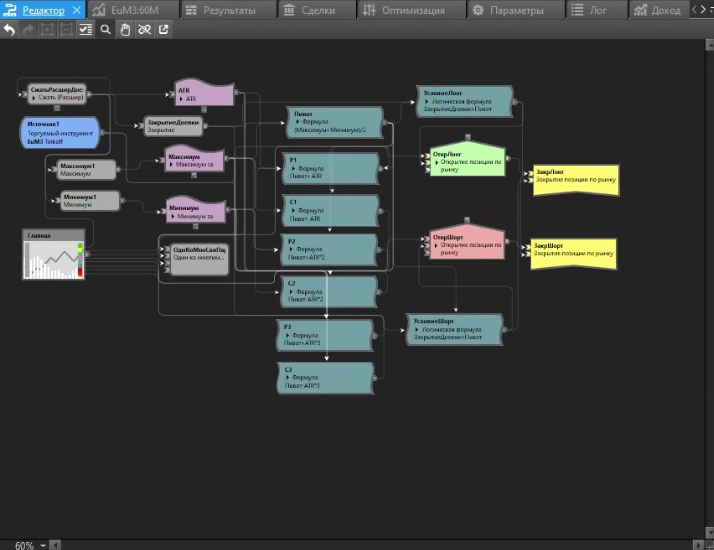Close the Редактор tab
Screen dimensions: 714x550
77,10
